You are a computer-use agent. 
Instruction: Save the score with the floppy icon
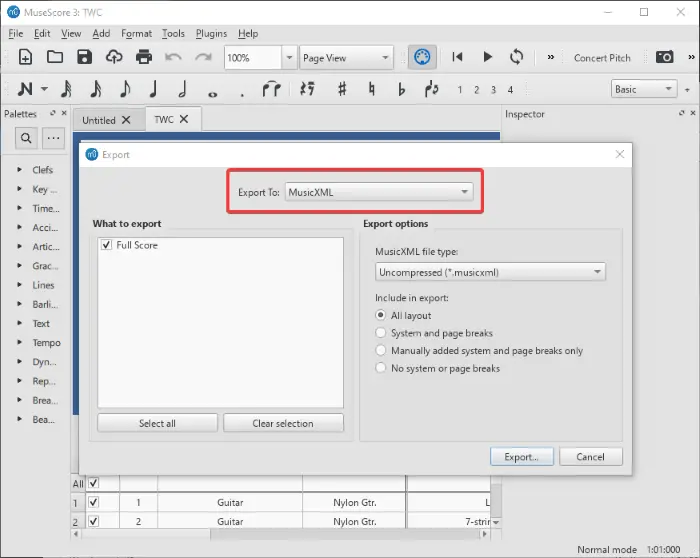[x=84, y=57]
